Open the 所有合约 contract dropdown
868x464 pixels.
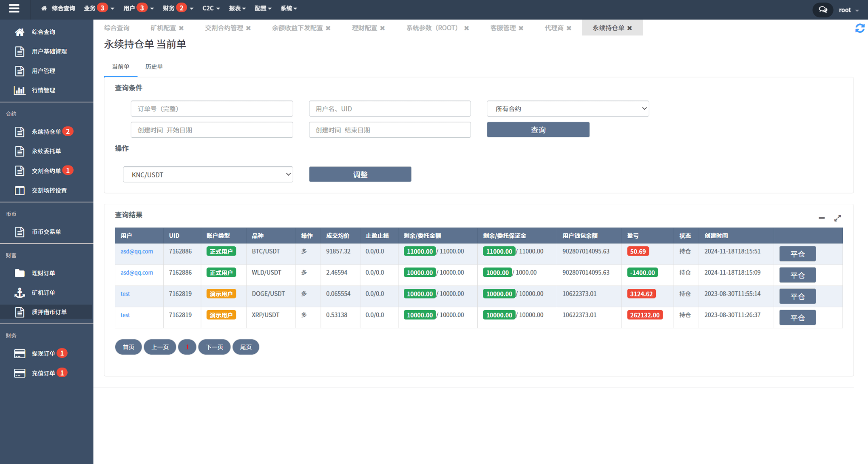567,109
